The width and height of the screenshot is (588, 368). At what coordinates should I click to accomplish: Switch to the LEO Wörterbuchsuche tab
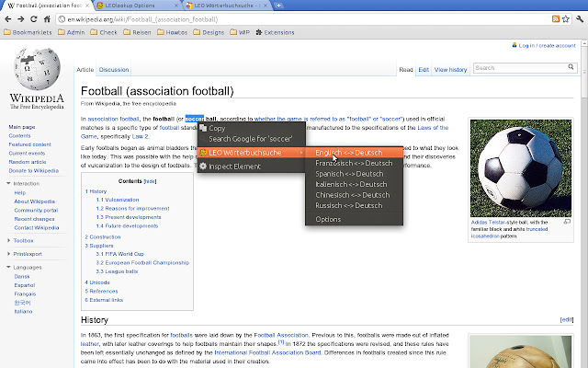[x=227, y=6]
